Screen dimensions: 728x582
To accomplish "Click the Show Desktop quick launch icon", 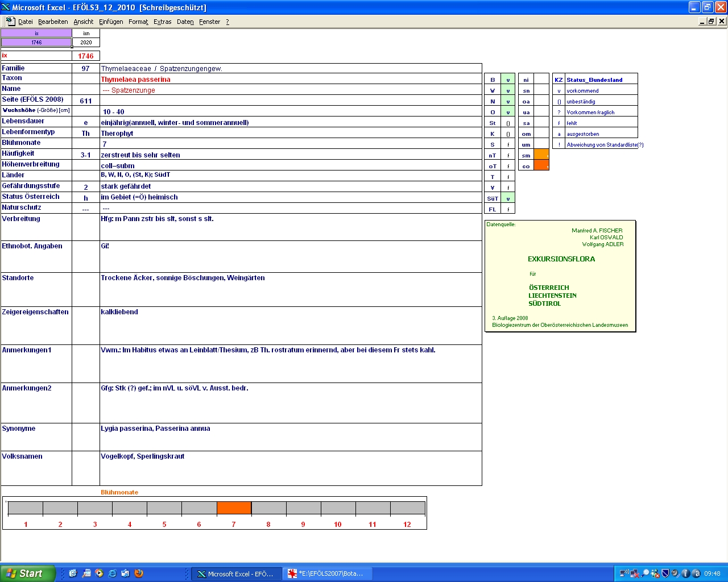I will point(126,573).
